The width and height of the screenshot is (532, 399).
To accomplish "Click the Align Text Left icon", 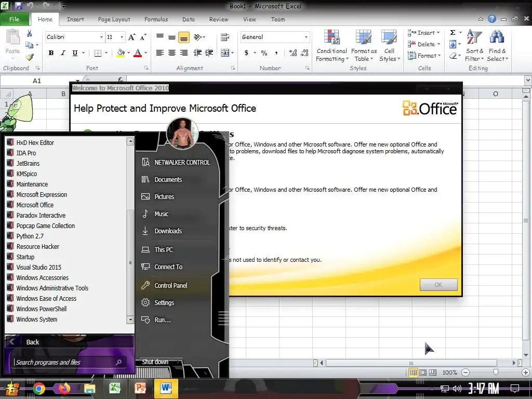I will click(160, 52).
